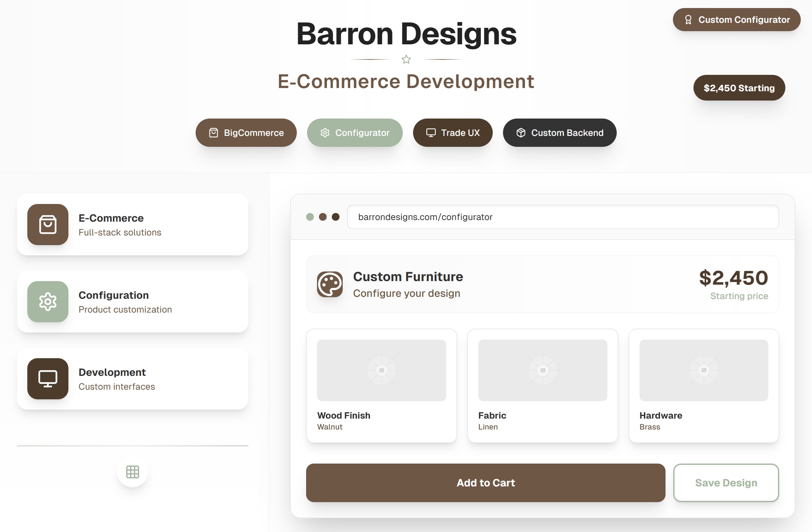Select the Custom Backend tag
The width and height of the screenshot is (812, 532).
(x=560, y=133)
